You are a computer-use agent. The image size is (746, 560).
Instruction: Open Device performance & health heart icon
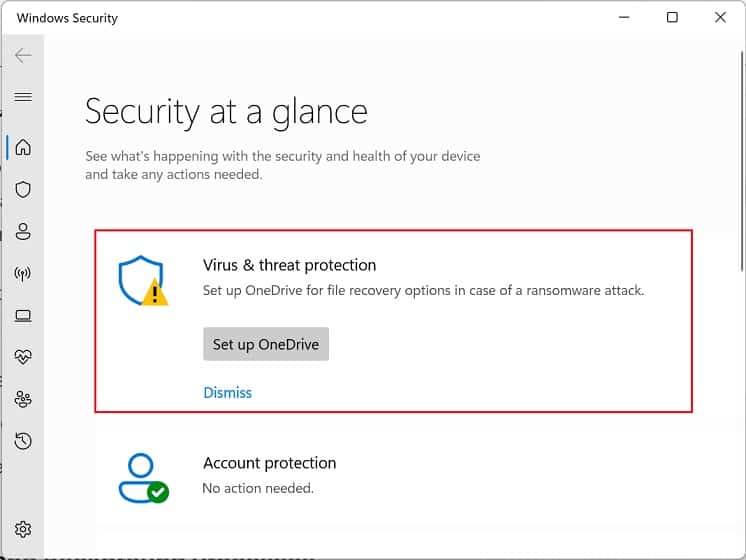tap(23, 357)
